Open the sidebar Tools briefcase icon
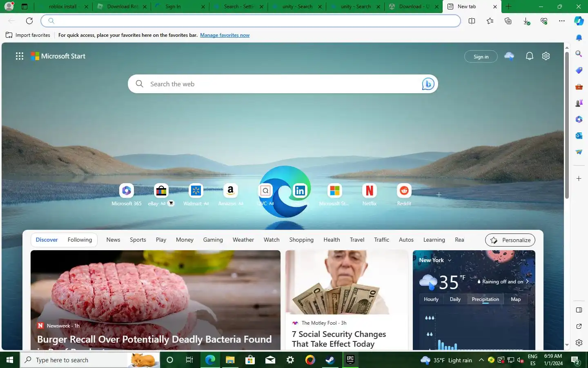Image resolution: width=588 pixels, height=368 pixels. tap(579, 87)
